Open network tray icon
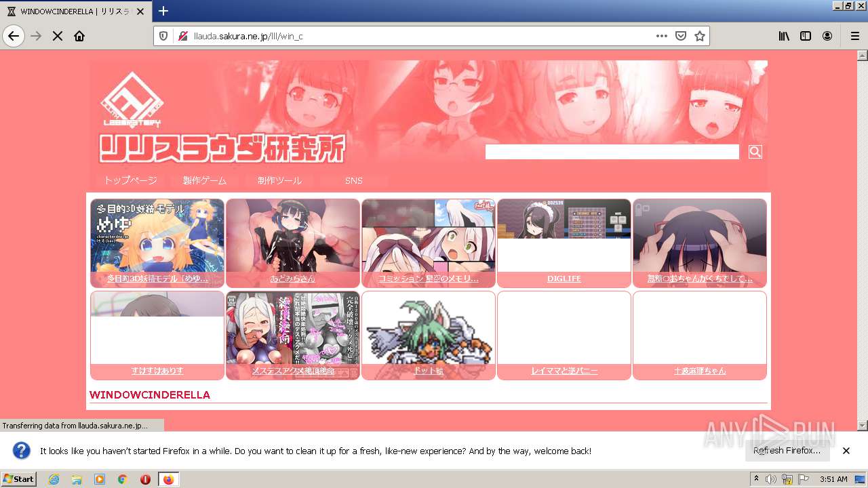 (787, 479)
